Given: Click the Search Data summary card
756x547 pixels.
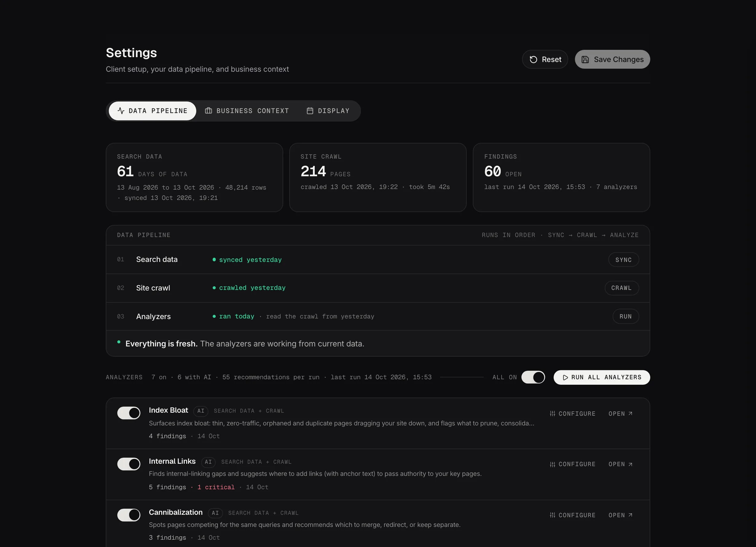Looking at the screenshot, I should (x=194, y=177).
